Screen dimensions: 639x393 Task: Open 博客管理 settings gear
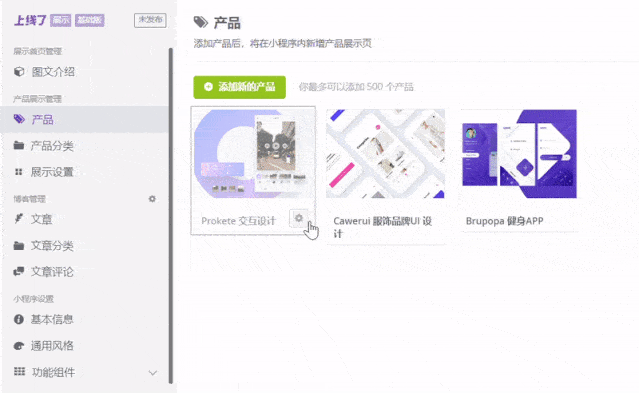(x=152, y=199)
